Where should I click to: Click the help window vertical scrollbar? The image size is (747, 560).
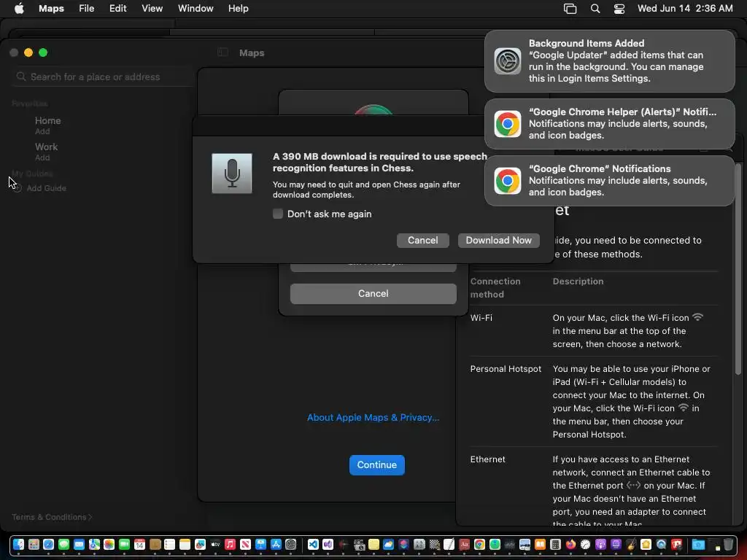(738, 269)
